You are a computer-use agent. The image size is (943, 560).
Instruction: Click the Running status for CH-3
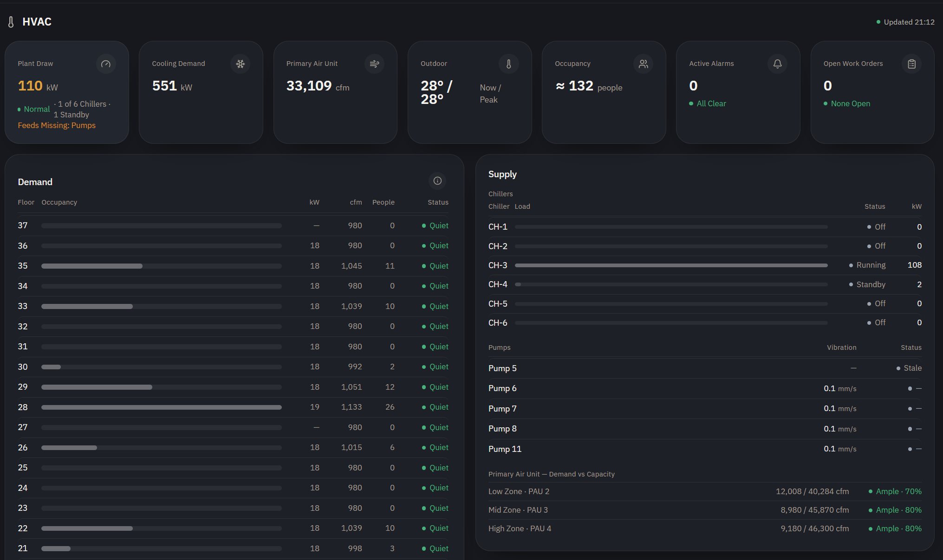coord(867,265)
